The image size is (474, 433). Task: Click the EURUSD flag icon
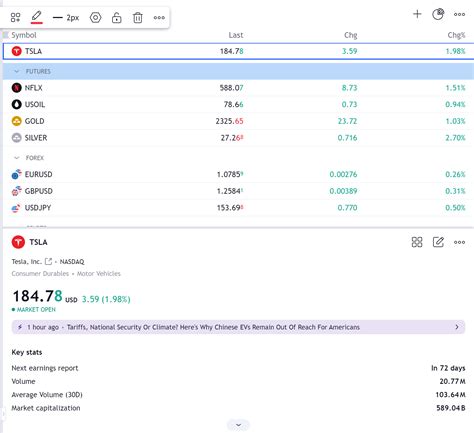tap(16, 174)
